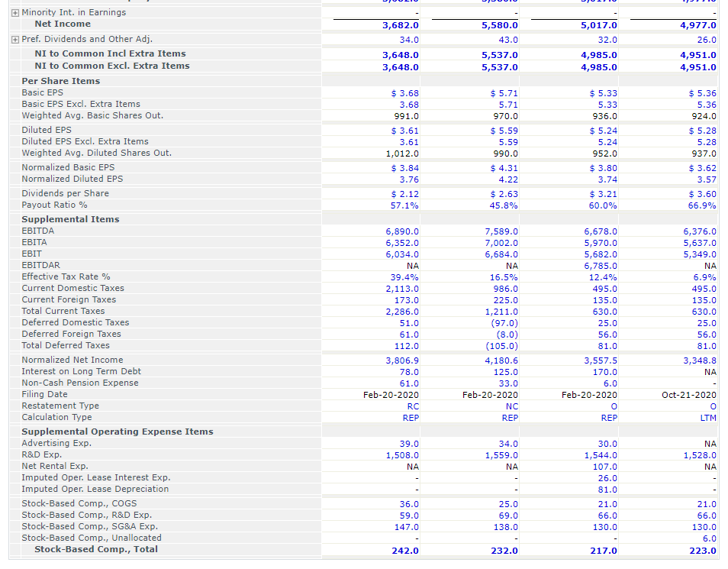Expand the Minority Int. in Earnings row
The height and width of the screenshot is (569, 728).
point(14,12)
